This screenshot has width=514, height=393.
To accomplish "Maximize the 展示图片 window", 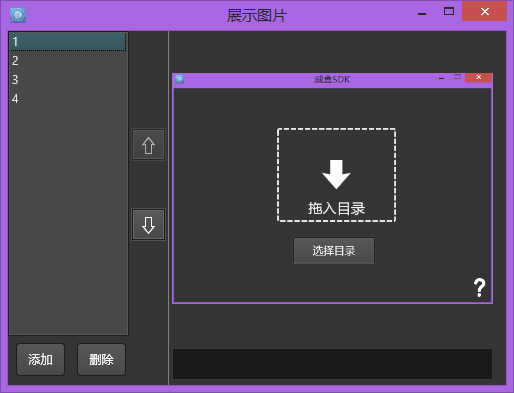I will tap(449, 12).
